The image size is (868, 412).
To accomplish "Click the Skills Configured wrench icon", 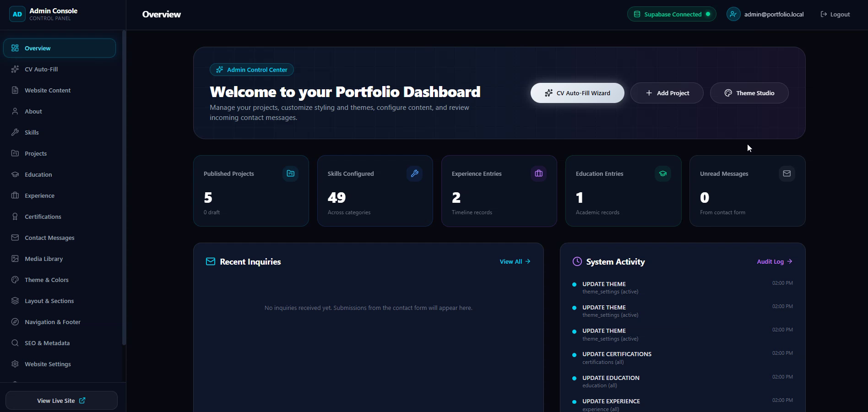I will pyautogui.click(x=414, y=173).
